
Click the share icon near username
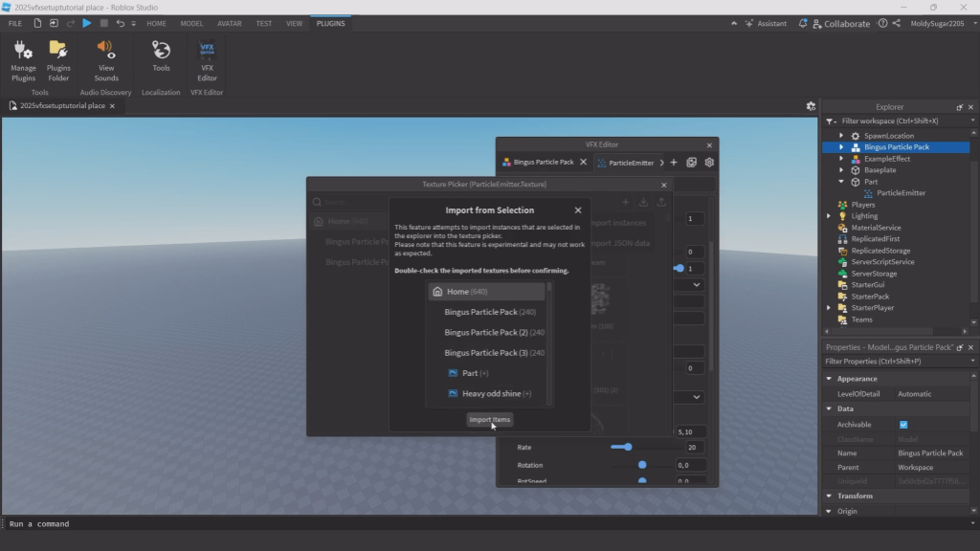[896, 23]
